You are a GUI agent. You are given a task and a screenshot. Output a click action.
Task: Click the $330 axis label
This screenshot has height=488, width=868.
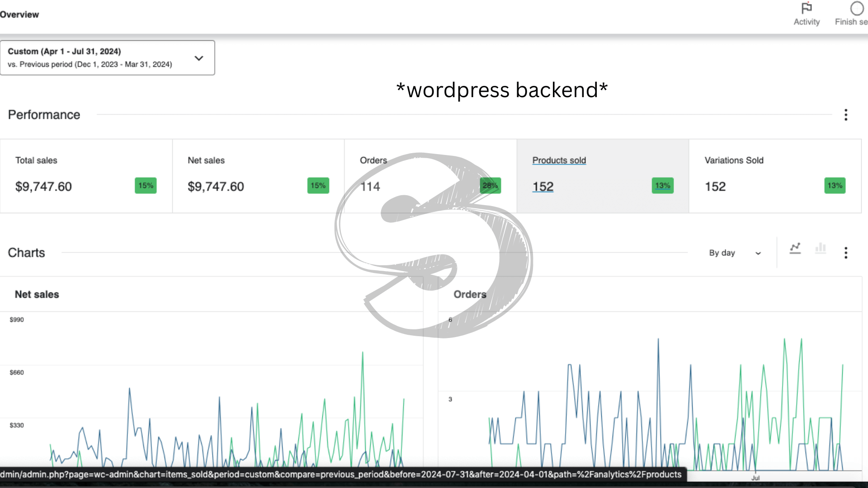[17, 425]
